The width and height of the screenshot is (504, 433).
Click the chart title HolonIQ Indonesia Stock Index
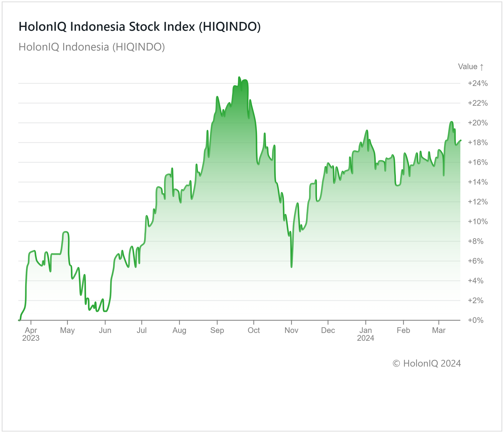[x=139, y=26]
